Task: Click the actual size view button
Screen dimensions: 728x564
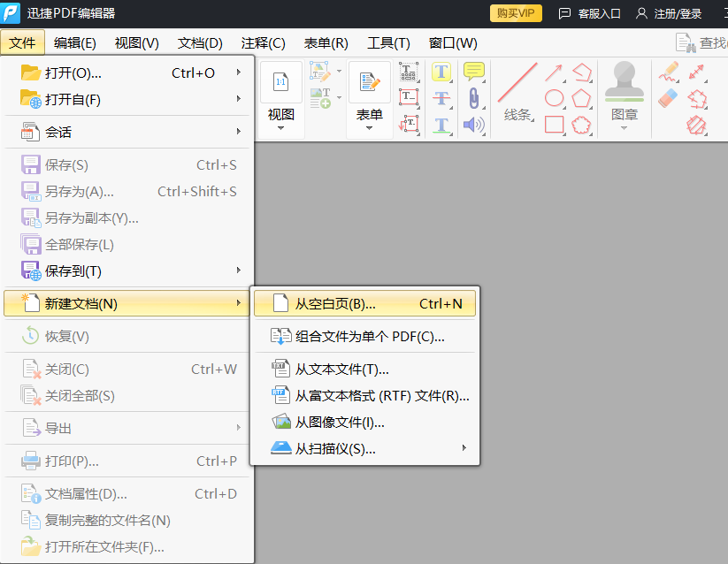Action: 281,81
